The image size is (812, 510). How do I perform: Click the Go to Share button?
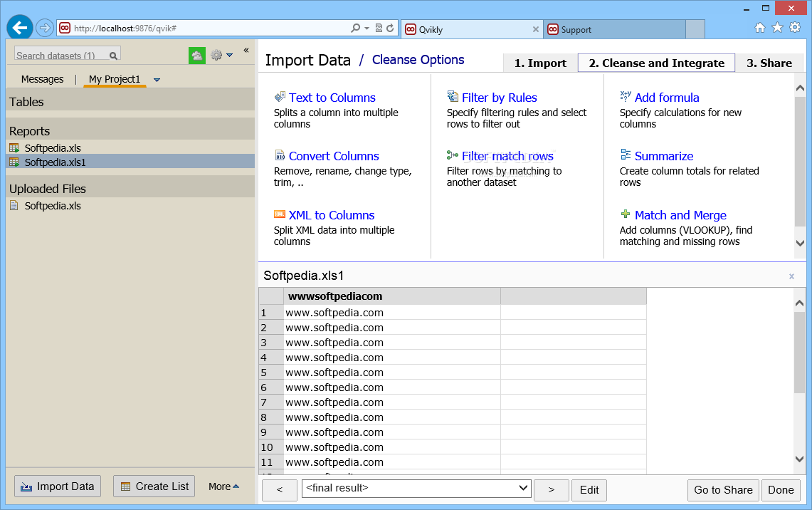[x=723, y=490]
